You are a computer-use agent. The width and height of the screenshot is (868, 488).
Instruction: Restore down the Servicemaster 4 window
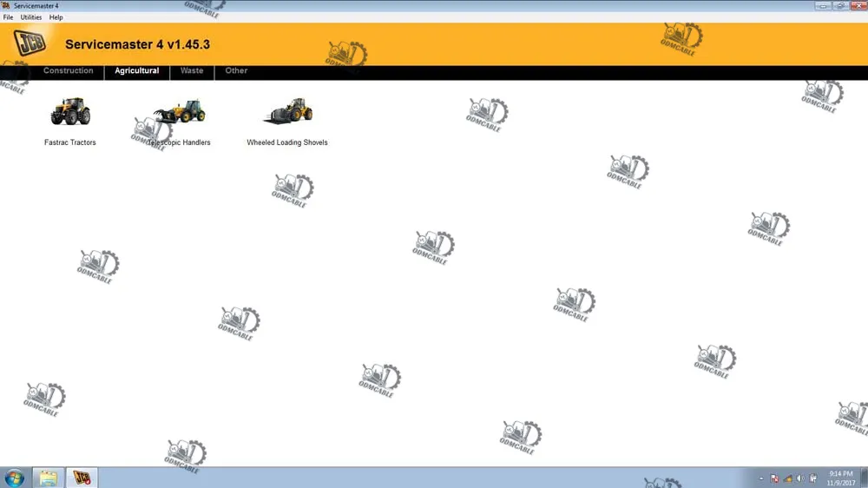coord(840,5)
